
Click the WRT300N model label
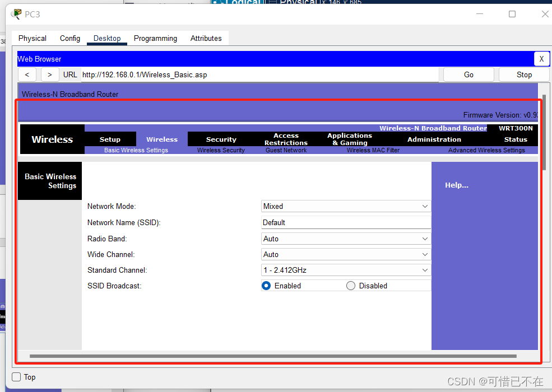click(x=516, y=128)
